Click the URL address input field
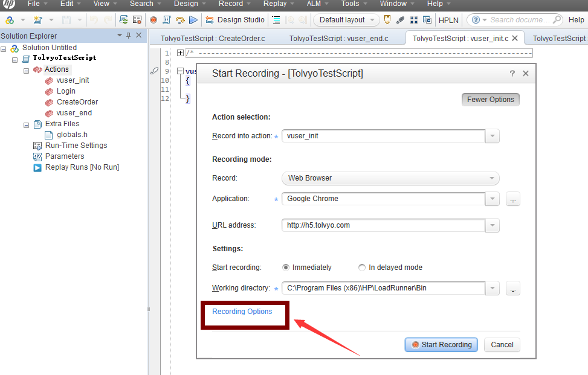Image resolution: width=588 pixels, height=375 pixels. click(383, 225)
